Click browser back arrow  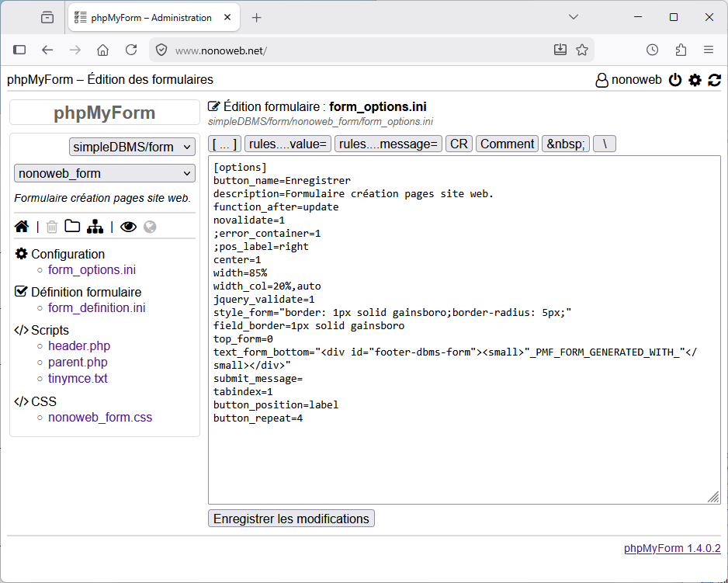[x=47, y=50]
